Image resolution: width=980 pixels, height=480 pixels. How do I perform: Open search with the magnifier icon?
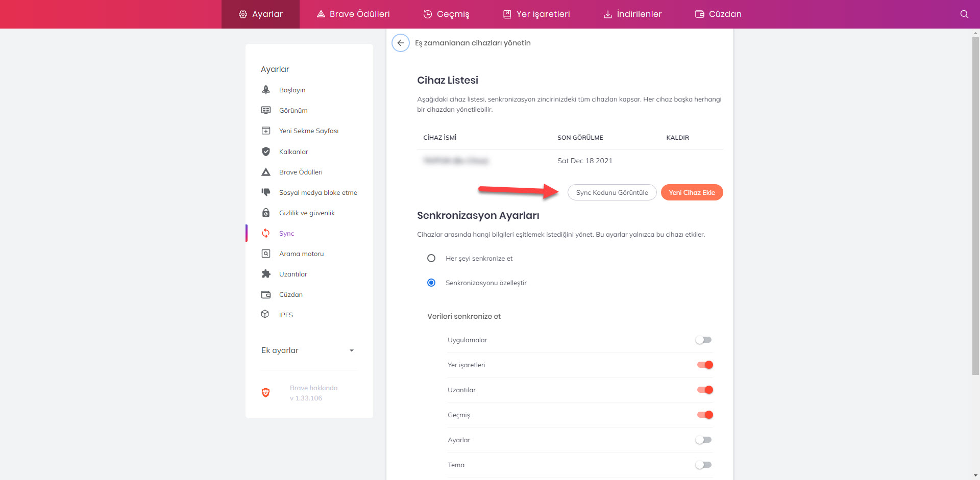pyautogui.click(x=964, y=14)
